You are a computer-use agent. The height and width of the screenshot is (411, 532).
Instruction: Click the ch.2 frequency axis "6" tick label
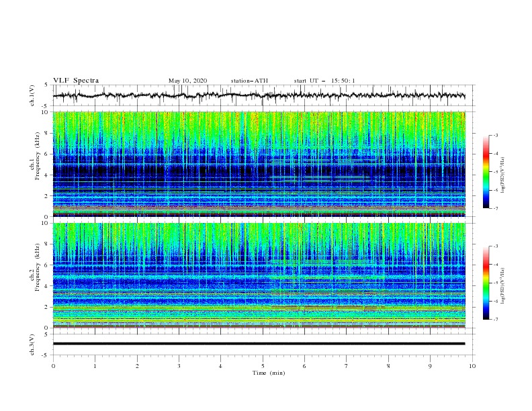coord(46,265)
